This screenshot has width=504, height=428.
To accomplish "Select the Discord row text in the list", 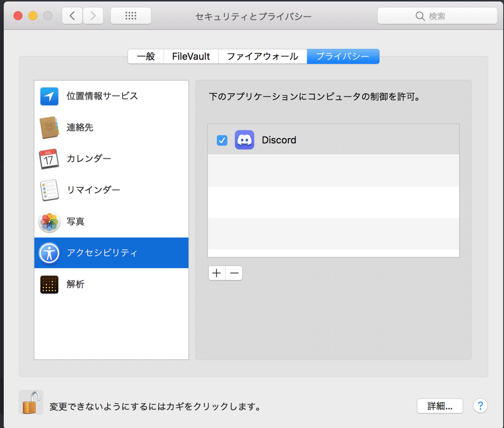I will click(x=279, y=140).
